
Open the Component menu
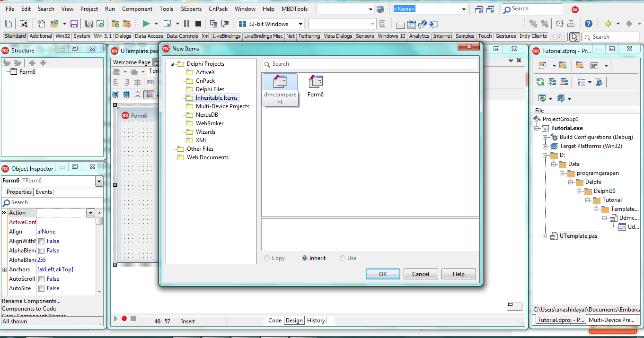(x=137, y=9)
